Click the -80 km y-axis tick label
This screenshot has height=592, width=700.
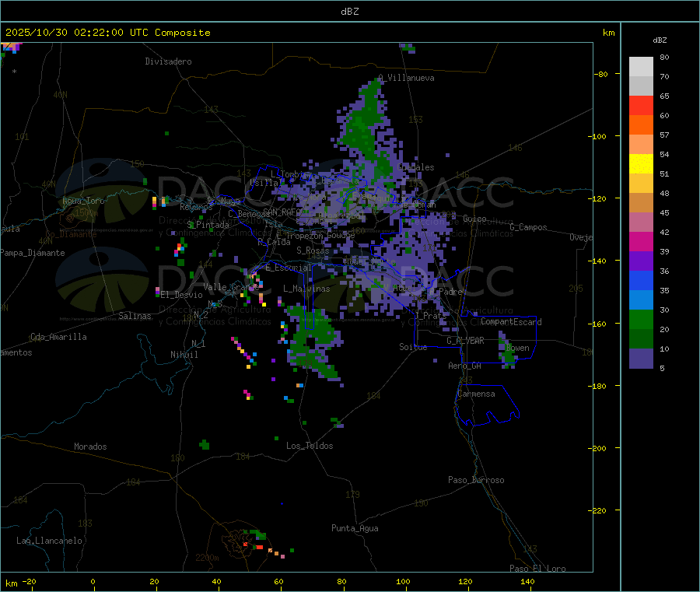click(x=601, y=74)
